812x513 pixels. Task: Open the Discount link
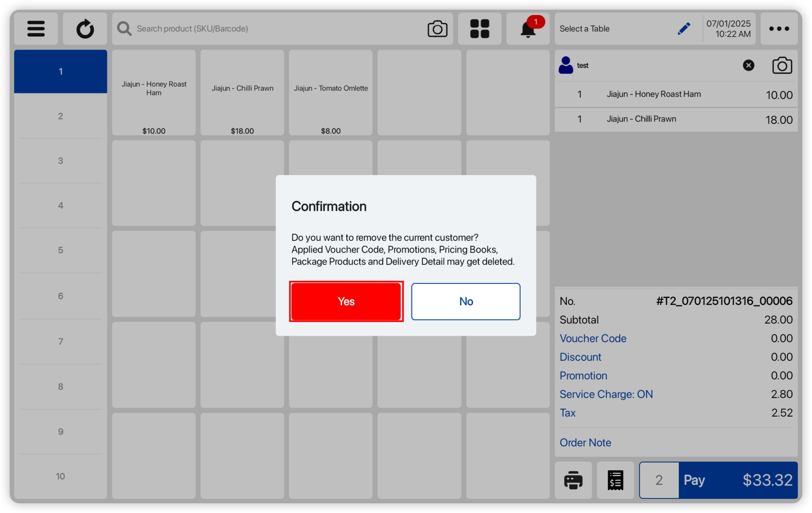(580, 357)
